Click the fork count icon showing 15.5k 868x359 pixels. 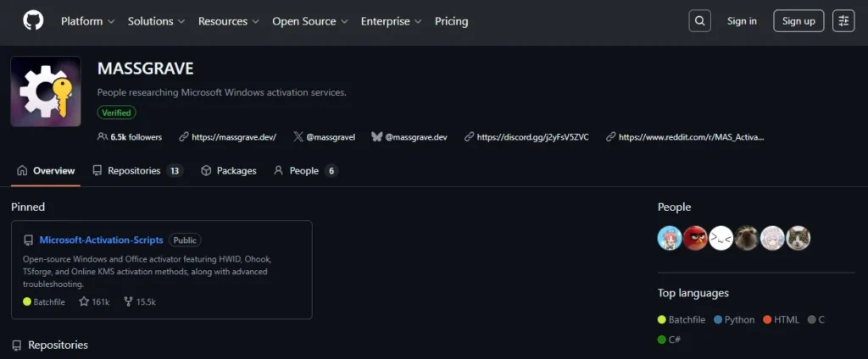[128, 301]
